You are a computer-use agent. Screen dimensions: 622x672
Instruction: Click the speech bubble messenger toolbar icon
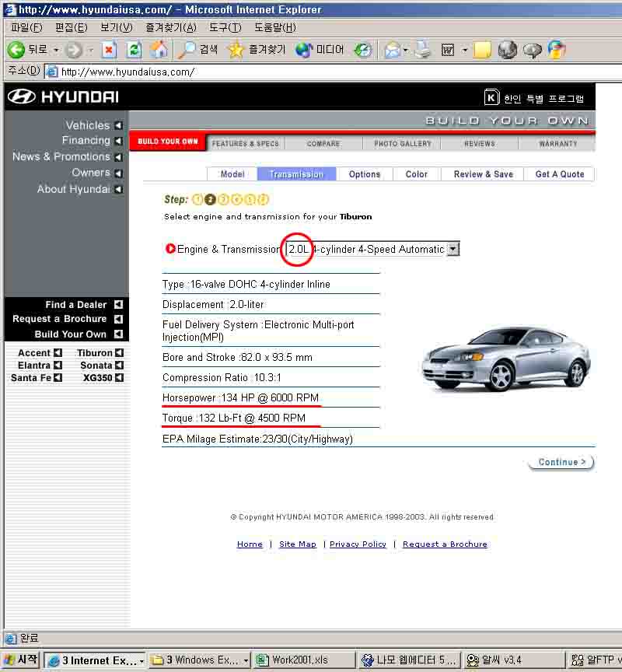[x=532, y=51]
